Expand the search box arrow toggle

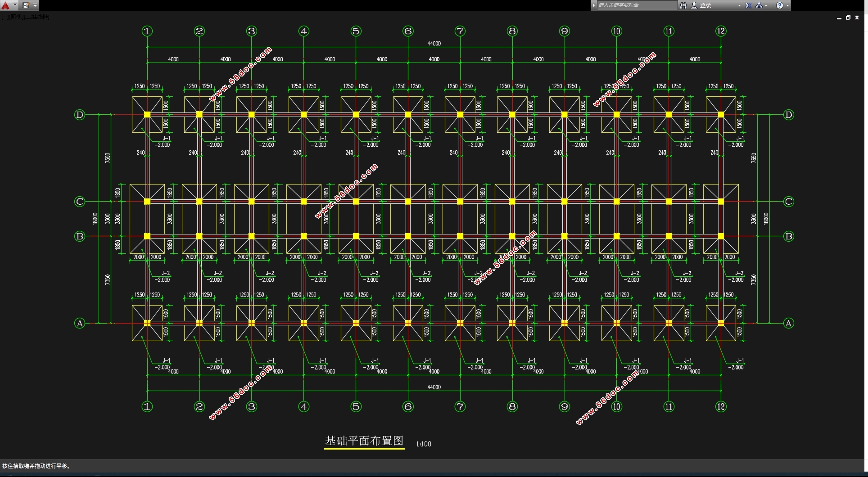pos(594,5)
